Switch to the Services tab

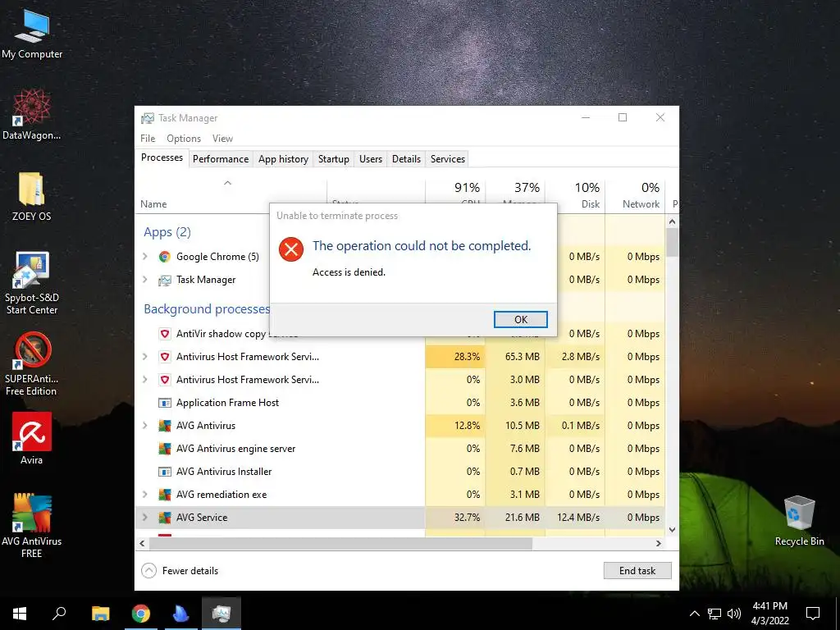coord(447,159)
